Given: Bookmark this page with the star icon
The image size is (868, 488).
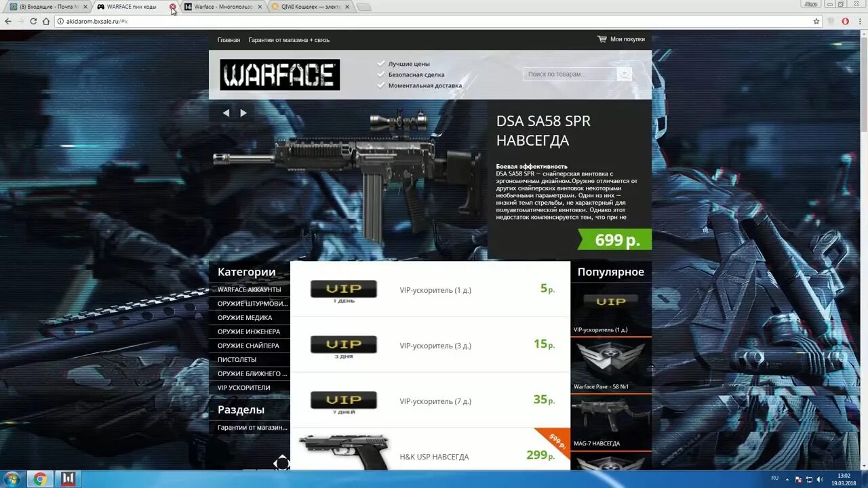Looking at the screenshot, I should coord(816,21).
